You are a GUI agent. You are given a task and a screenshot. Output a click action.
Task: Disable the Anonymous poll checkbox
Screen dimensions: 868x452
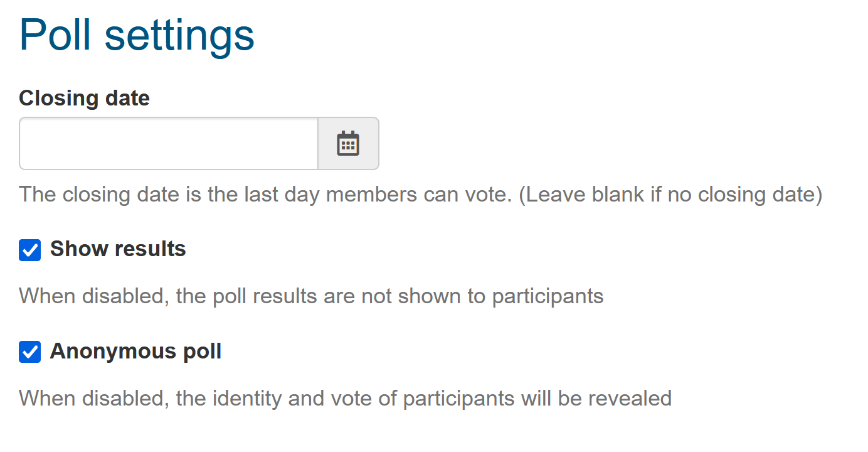pos(29,352)
